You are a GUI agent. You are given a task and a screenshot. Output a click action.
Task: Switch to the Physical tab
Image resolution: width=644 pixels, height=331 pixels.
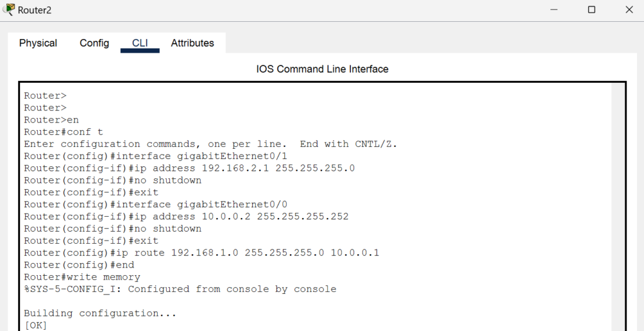(x=38, y=43)
